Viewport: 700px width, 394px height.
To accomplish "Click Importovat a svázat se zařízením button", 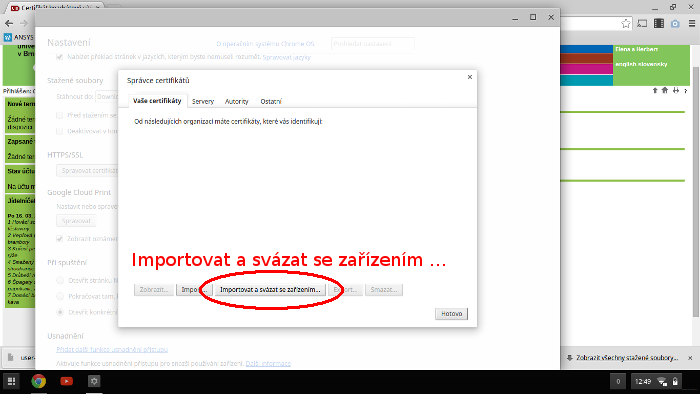I will point(270,290).
